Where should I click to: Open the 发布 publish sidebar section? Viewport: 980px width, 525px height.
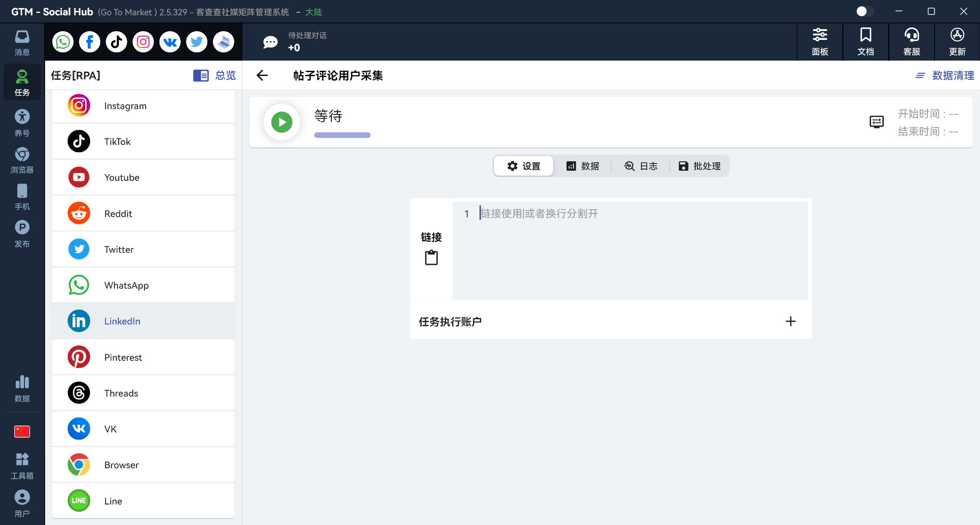(22, 234)
